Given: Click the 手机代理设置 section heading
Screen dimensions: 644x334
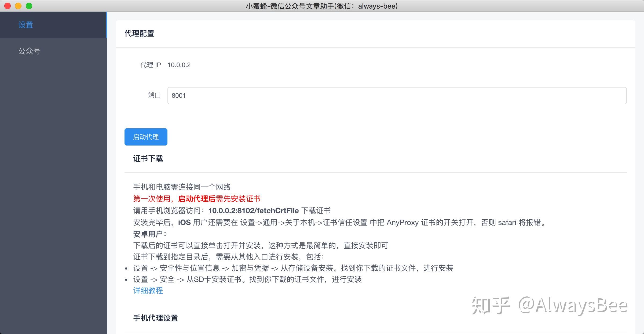Looking at the screenshot, I should pyautogui.click(x=155, y=318).
